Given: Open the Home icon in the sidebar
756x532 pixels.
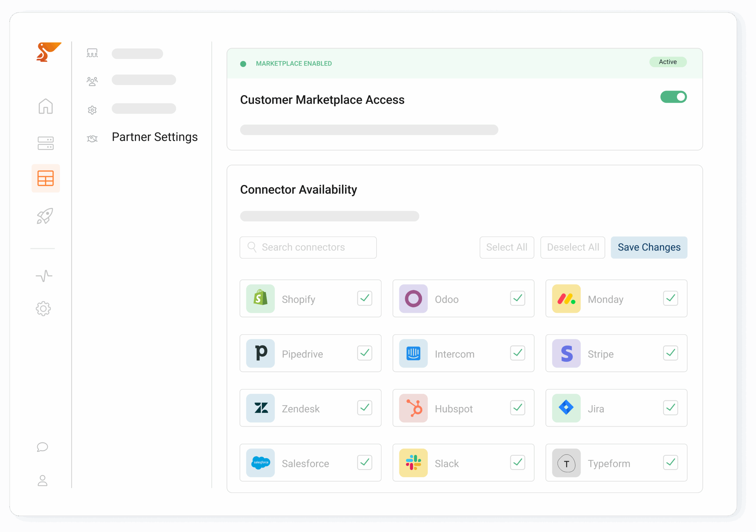Looking at the screenshot, I should tap(45, 106).
